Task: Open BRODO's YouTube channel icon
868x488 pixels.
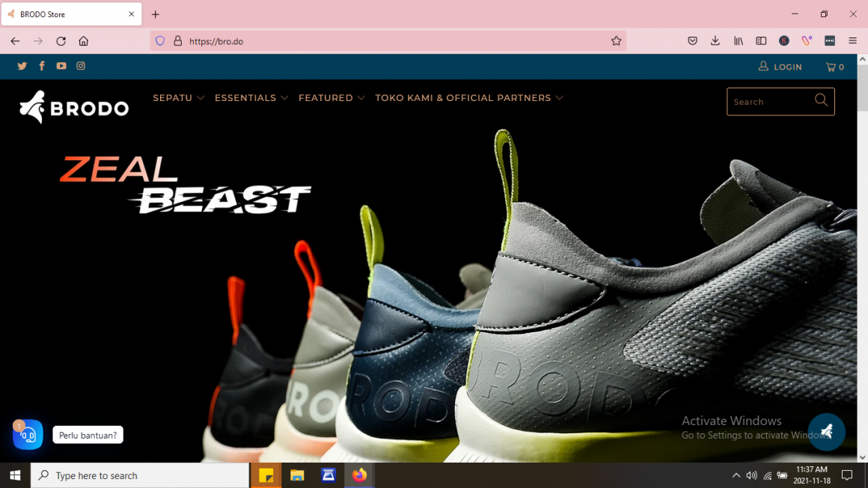Action: [x=61, y=66]
